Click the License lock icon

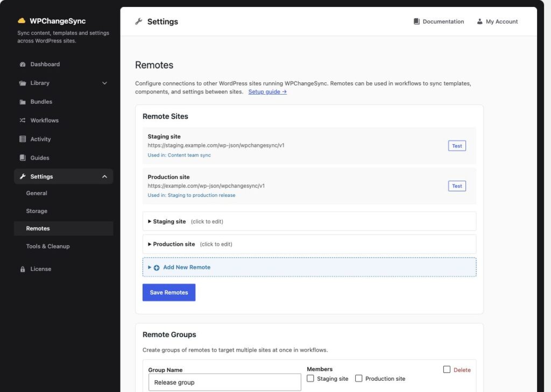pos(23,269)
